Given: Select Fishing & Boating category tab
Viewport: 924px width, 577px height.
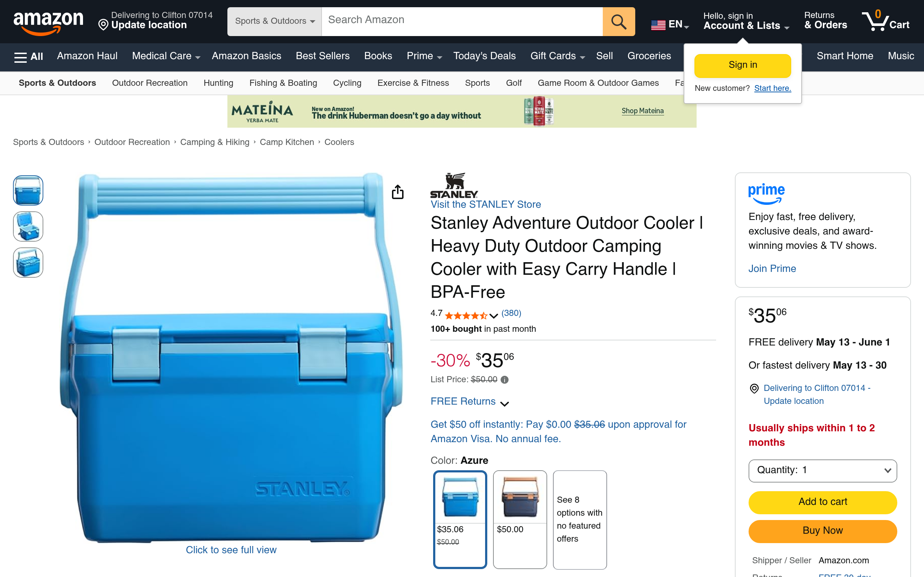Looking at the screenshot, I should 283,83.
